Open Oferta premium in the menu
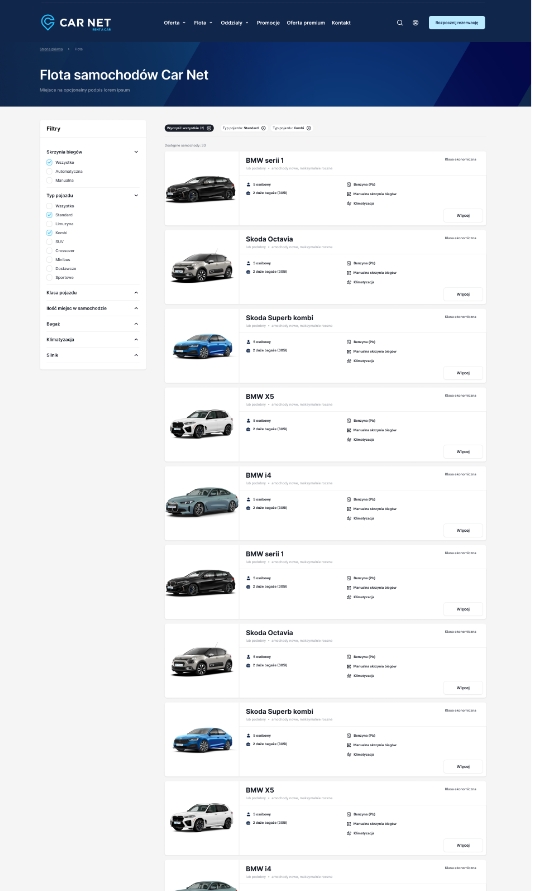The height and width of the screenshot is (891, 536). click(306, 23)
